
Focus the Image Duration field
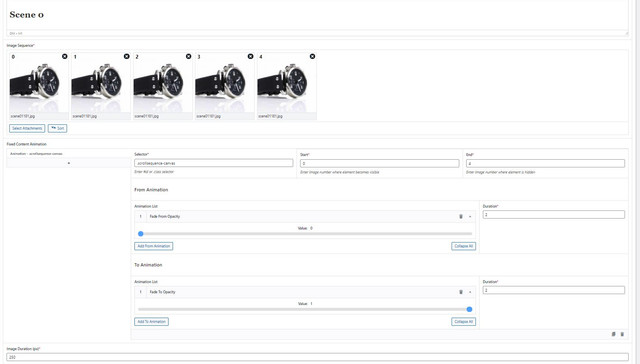318,357
